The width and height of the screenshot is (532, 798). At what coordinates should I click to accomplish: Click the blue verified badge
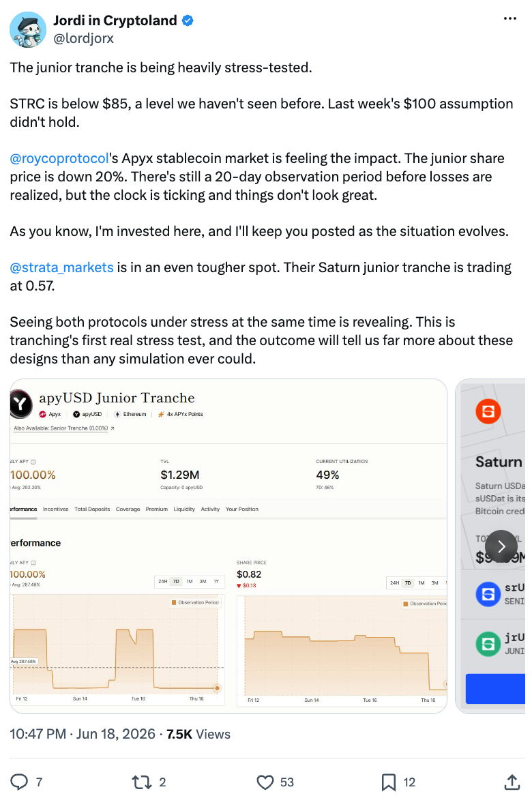click(188, 20)
